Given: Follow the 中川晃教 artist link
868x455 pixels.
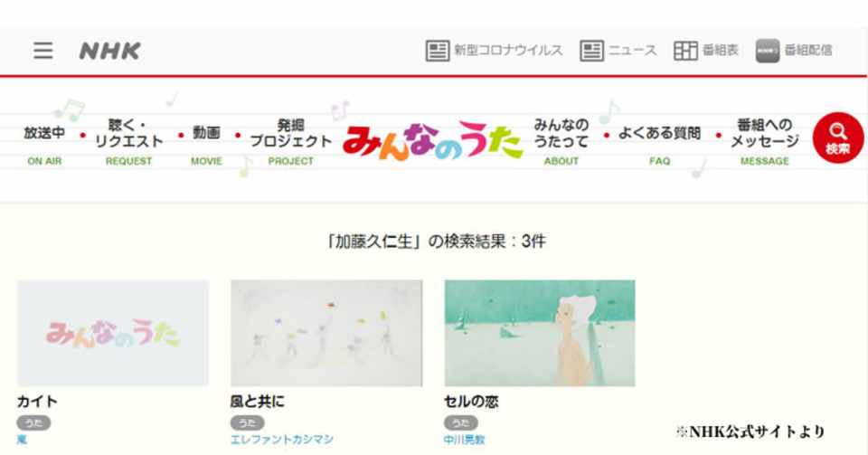Looking at the screenshot, I should (x=464, y=440).
